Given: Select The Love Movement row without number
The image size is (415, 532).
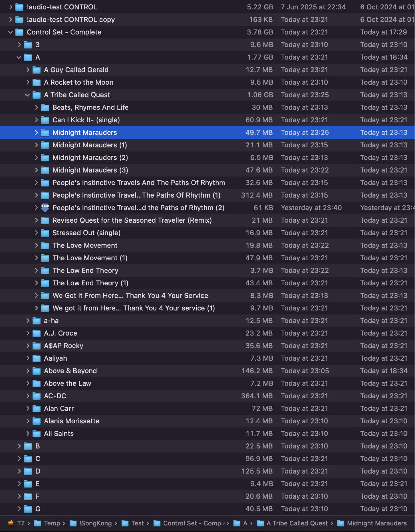Looking at the screenshot, I should (x=207, y=245).
